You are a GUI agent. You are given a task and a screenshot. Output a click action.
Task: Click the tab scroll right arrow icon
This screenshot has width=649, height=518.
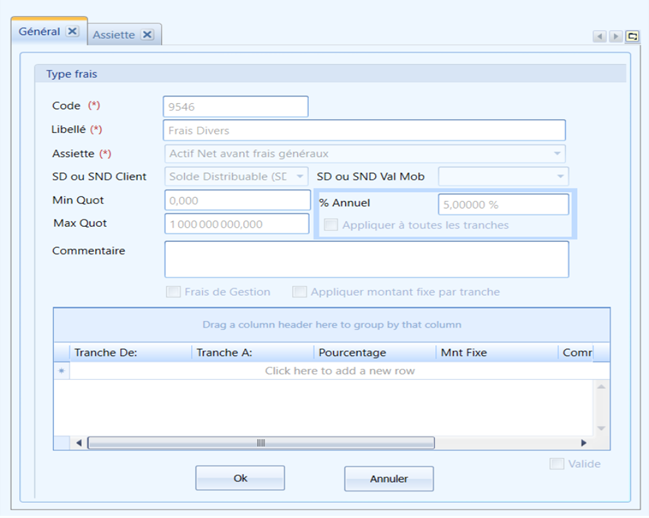point(615,37)
